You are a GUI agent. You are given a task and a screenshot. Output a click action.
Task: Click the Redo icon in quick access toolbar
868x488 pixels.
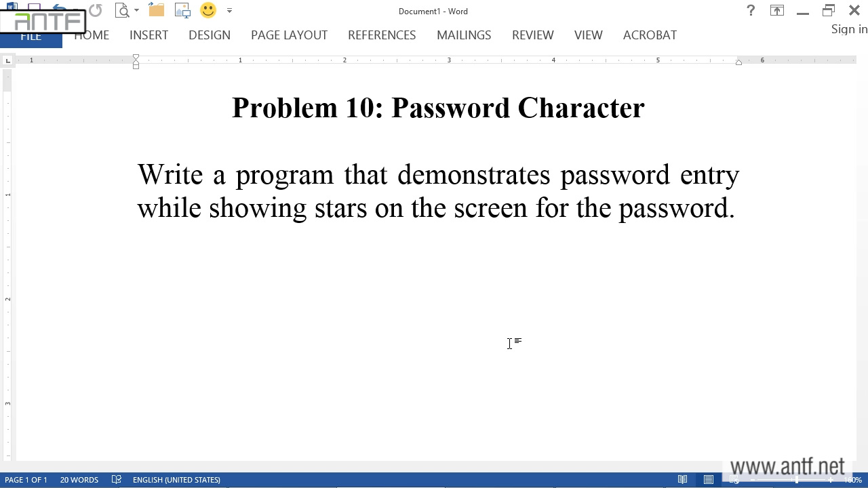click(x=95, y=10)
